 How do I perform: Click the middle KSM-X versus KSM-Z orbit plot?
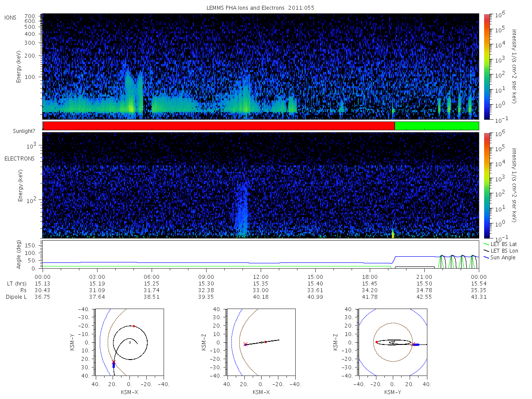[x=261, y=342]
